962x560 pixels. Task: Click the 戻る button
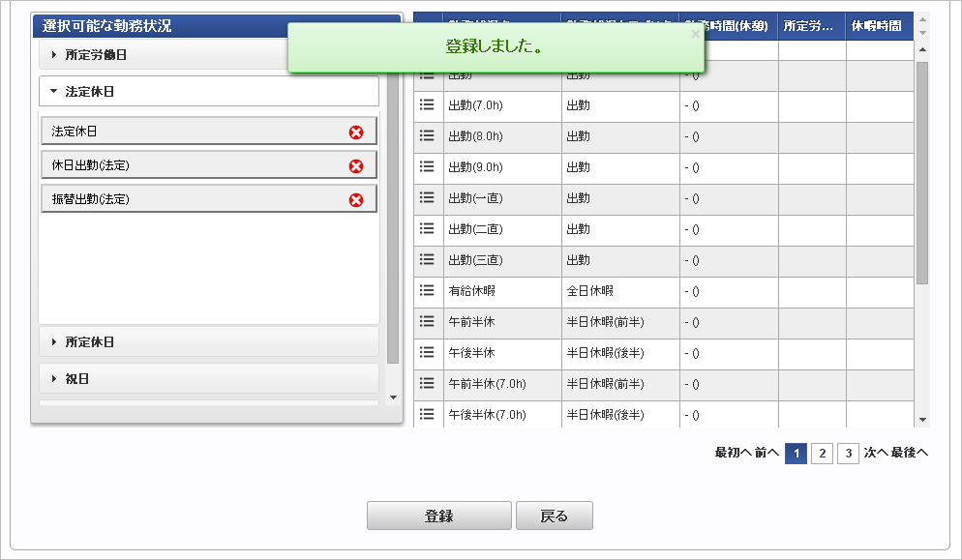point(554,516)
